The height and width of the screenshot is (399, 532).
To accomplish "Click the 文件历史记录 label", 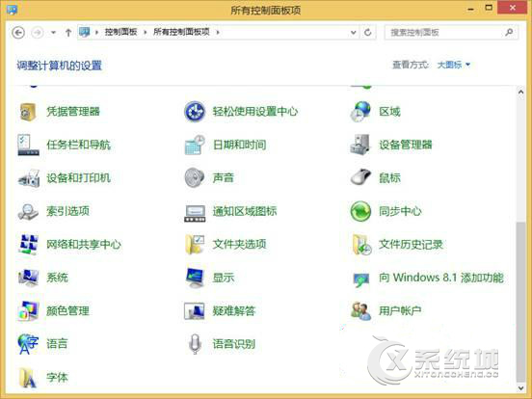I will point(411,244).
